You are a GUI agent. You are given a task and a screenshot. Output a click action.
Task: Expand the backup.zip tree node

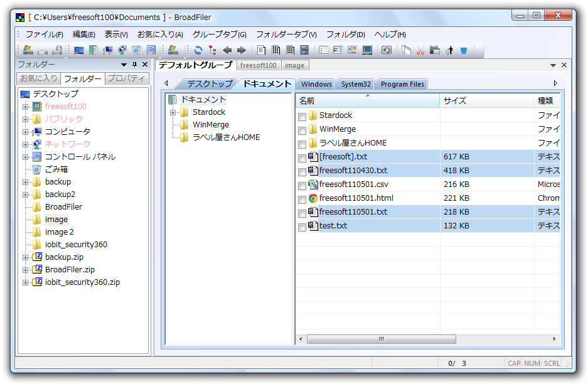[25, 258]
